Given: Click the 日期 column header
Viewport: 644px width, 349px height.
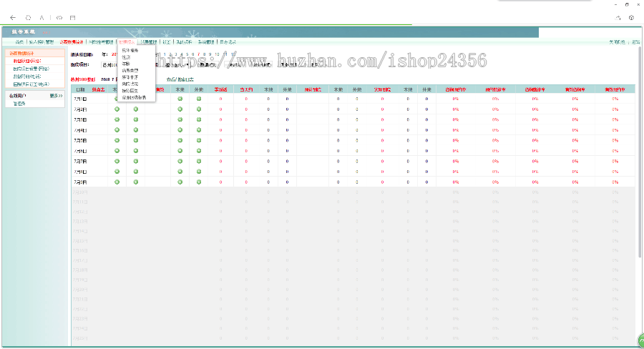Looking at the screenshot, I should coord(80,89).
